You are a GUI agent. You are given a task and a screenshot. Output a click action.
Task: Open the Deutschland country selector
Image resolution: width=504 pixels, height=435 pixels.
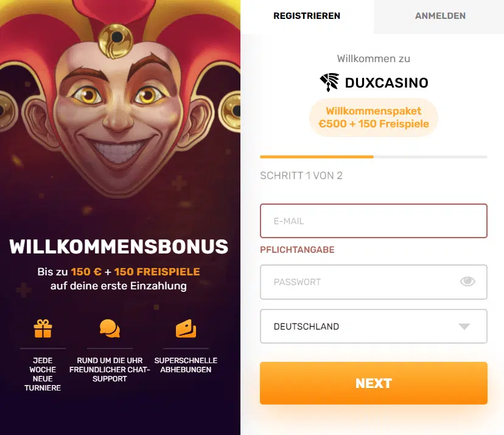pyautogui.click(x=373, y=326)
